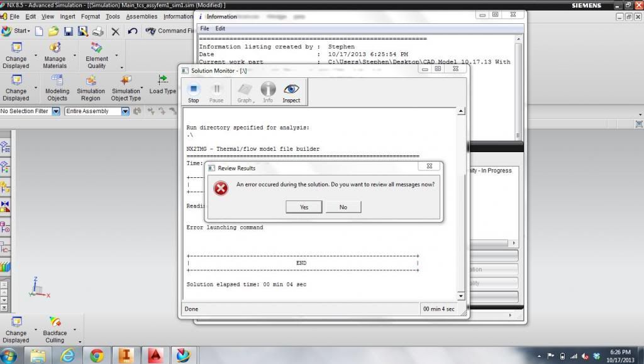Stop the solution in Solution Monitor
Screen dimensions: 644x364
tap(194, 92)
